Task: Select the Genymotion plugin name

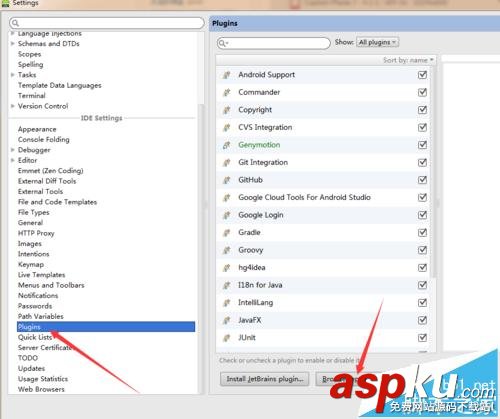Action: tap(259, 145)
